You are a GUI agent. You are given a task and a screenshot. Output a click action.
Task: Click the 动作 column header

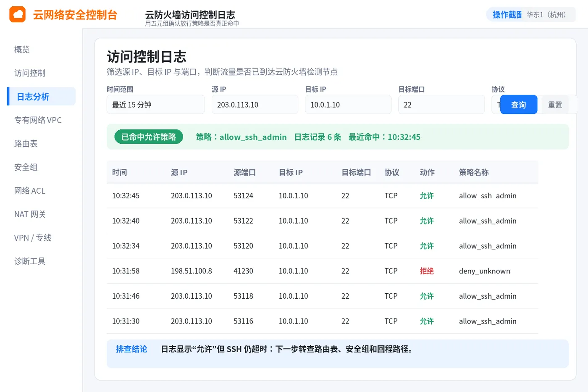point(428,172)
